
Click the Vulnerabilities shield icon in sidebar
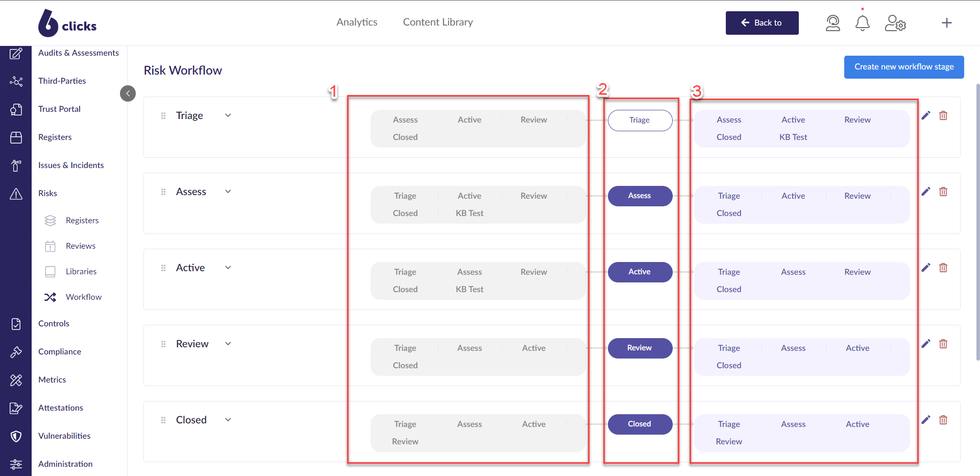click(x=16, y=436)
